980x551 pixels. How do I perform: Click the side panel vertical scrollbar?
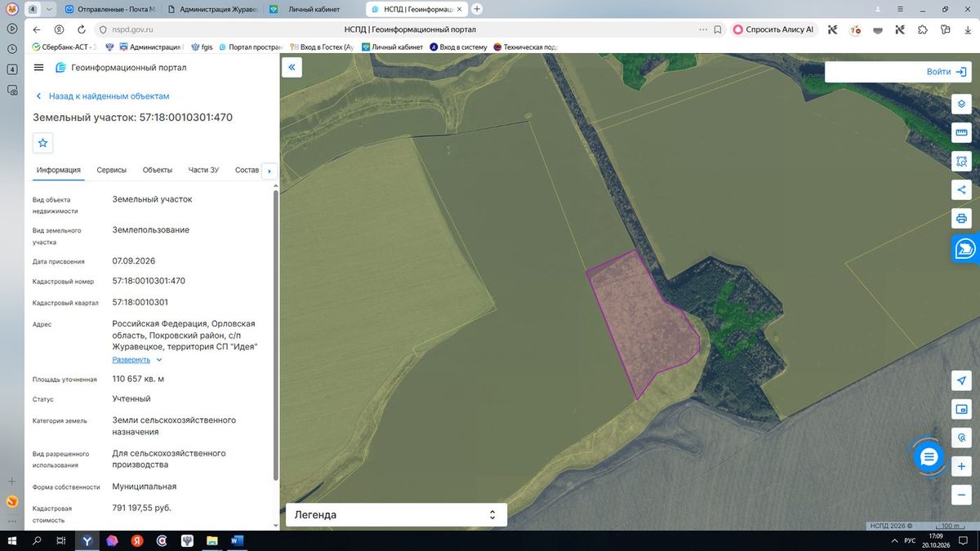point(275,335)
